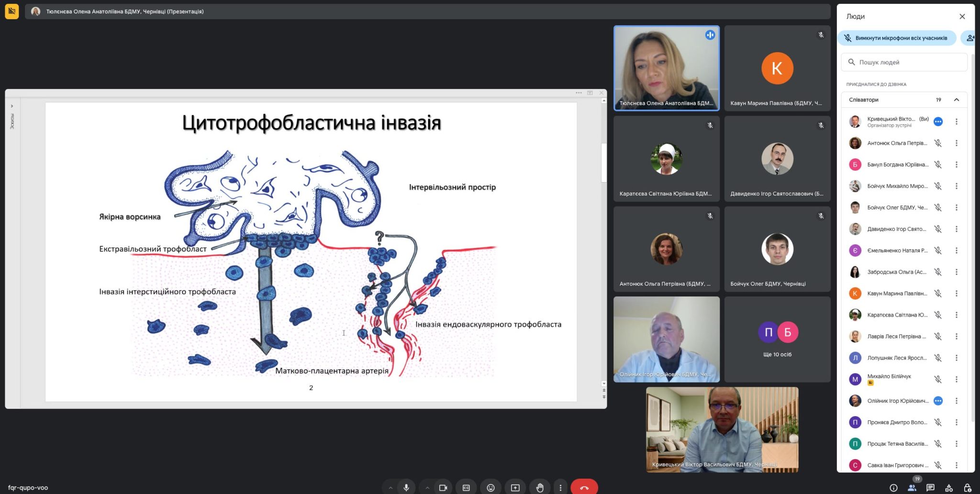The height and width of the screenshot is (494, 980).
Task: Mute all participants with Вимкнути мікрофони button
Action: tap(897, 38)
